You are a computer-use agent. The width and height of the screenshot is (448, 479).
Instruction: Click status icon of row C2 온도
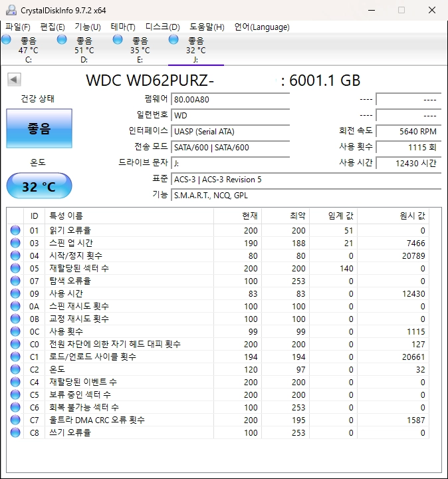[15, 369]
